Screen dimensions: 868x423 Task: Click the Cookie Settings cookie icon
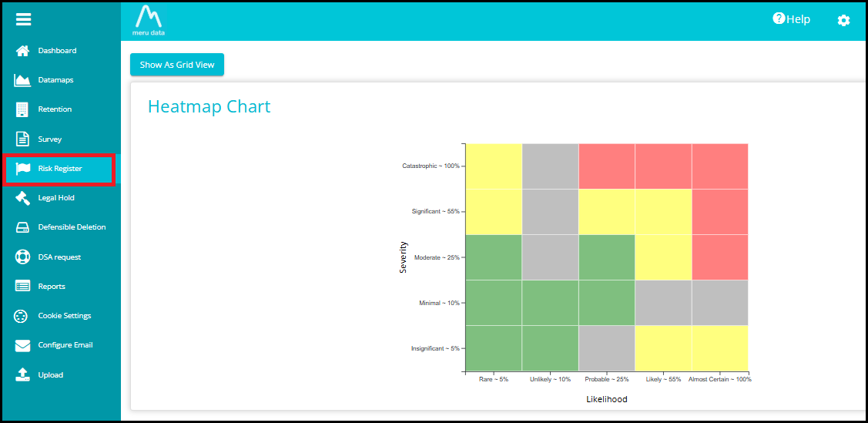point(23,316)
